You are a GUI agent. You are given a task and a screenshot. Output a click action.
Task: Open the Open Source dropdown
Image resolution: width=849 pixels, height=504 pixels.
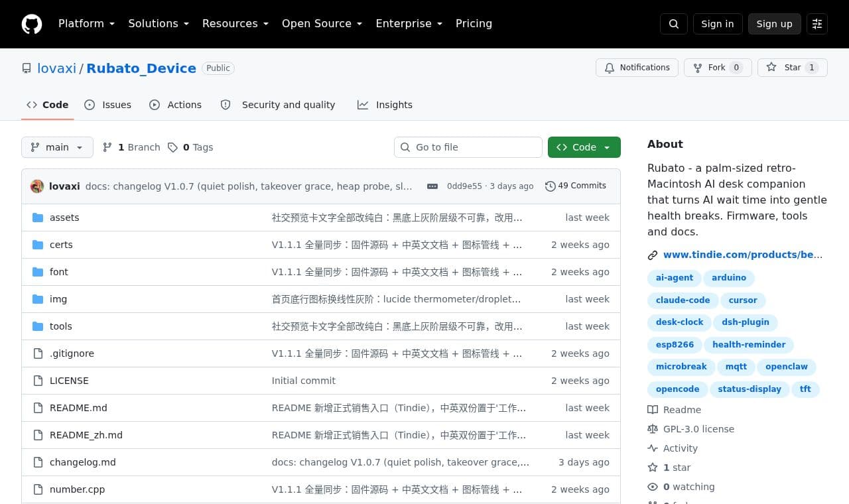(x=322, y=24)
